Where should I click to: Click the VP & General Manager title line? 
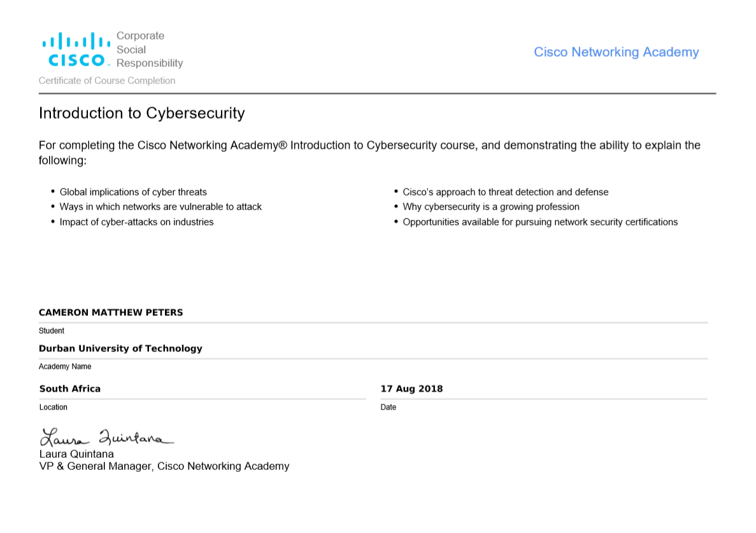164,466
